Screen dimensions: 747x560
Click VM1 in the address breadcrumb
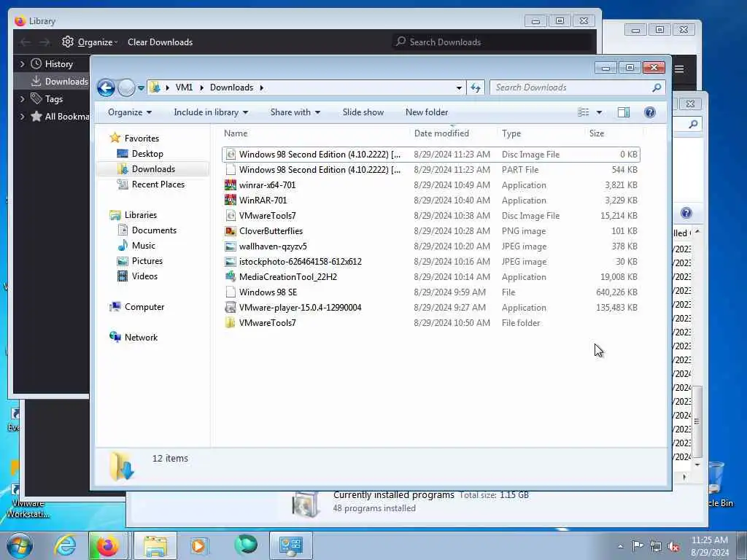click(184, 87)
